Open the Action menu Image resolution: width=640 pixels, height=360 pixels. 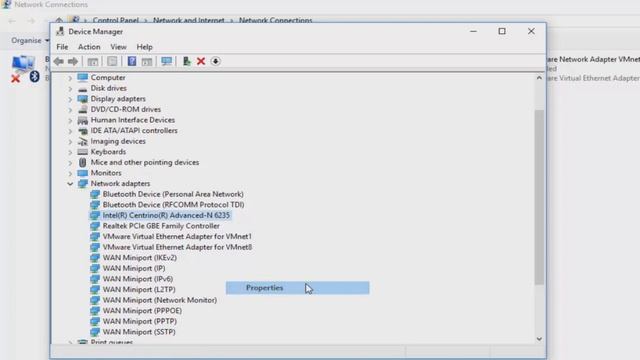click(x=89, y=47)
